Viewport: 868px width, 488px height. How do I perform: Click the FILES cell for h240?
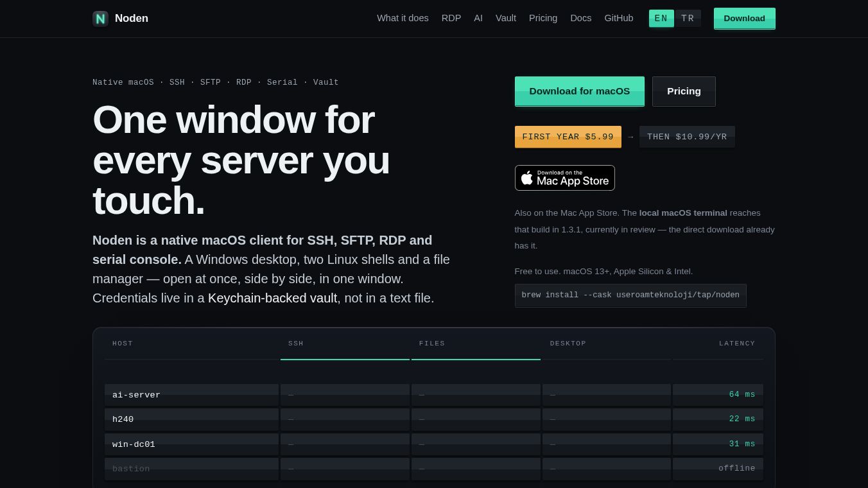tap(476, 419)
